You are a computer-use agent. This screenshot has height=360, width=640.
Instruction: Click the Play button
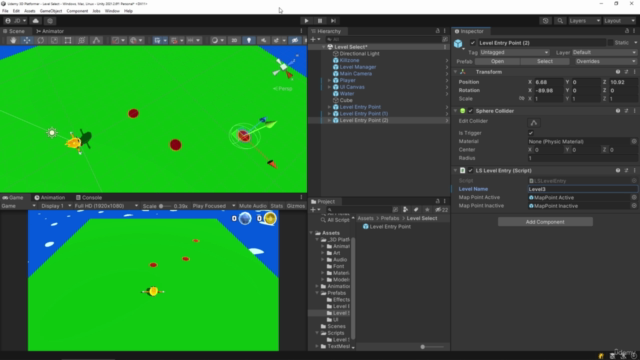click(306, 21)
